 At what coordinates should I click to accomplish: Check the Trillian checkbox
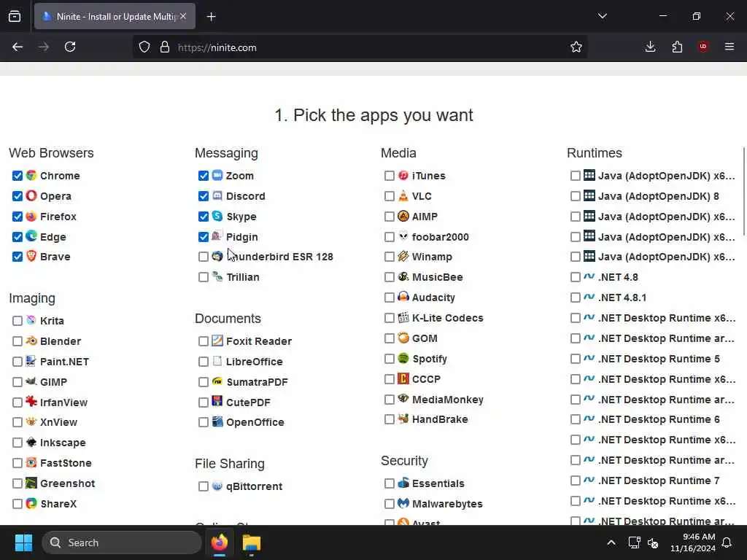click(x=204, y=277)
